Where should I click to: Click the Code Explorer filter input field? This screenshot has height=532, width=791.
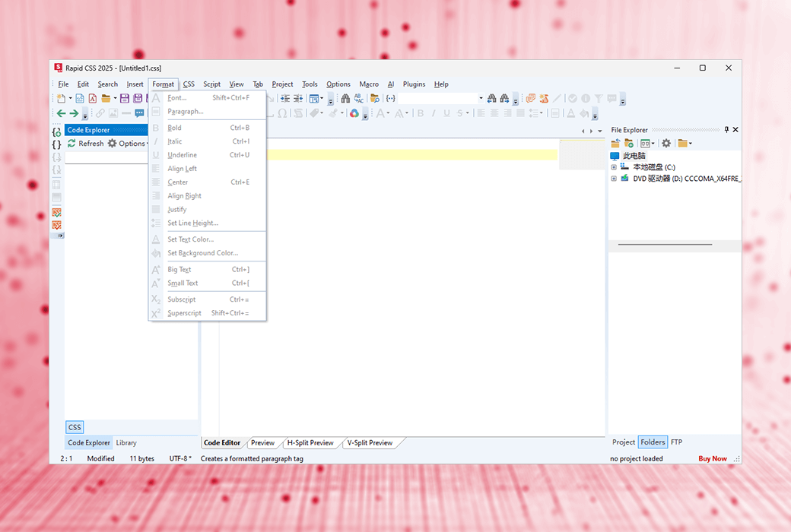[x=106, y=158]
